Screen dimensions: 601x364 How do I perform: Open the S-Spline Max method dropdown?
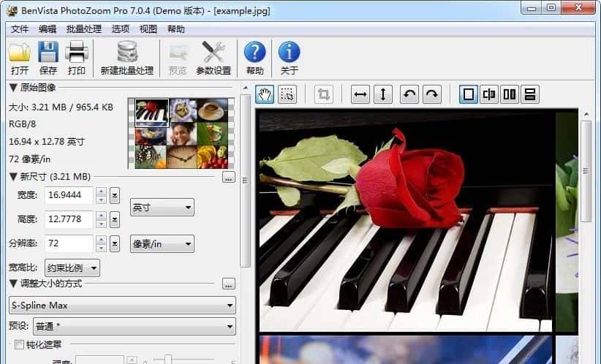pos(121,305)
